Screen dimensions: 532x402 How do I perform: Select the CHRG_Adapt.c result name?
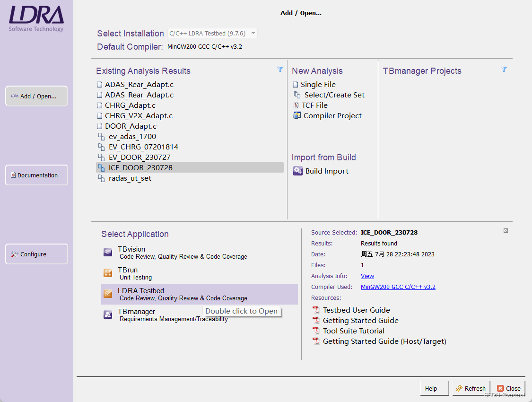131,105
